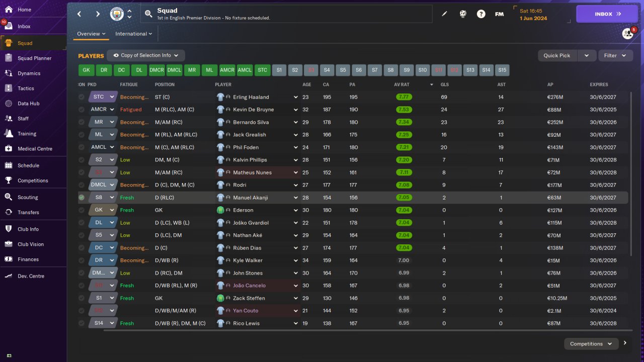
Task: Tick the selection circle for Erling Haaland
Action: [x=82, y=97]
